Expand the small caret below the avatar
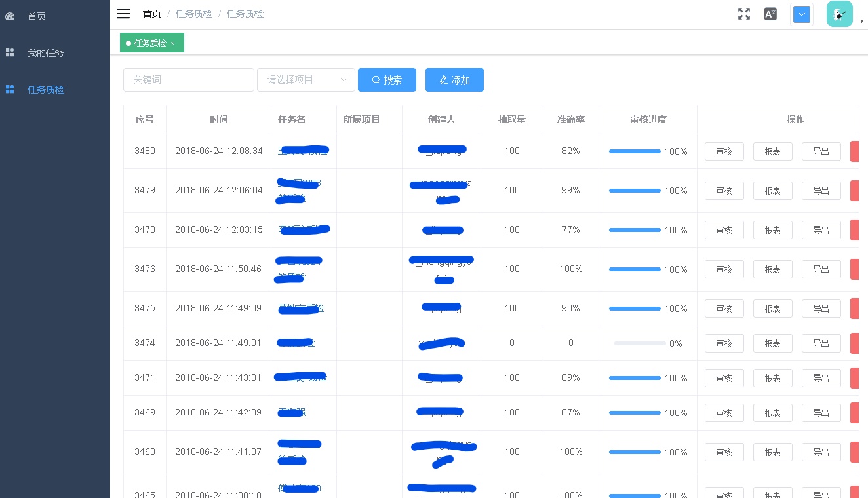Screen dimensions: 868x498 tap(862, 22)
